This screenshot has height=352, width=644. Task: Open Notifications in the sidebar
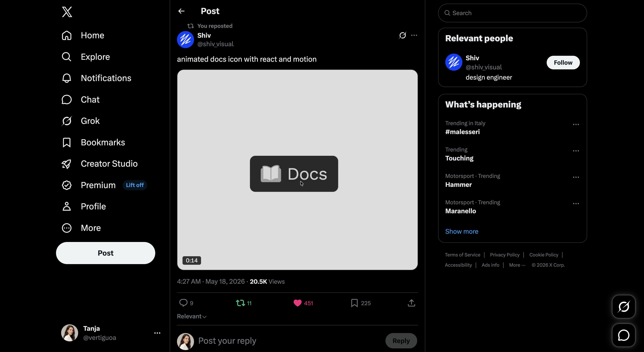[96, 78]
